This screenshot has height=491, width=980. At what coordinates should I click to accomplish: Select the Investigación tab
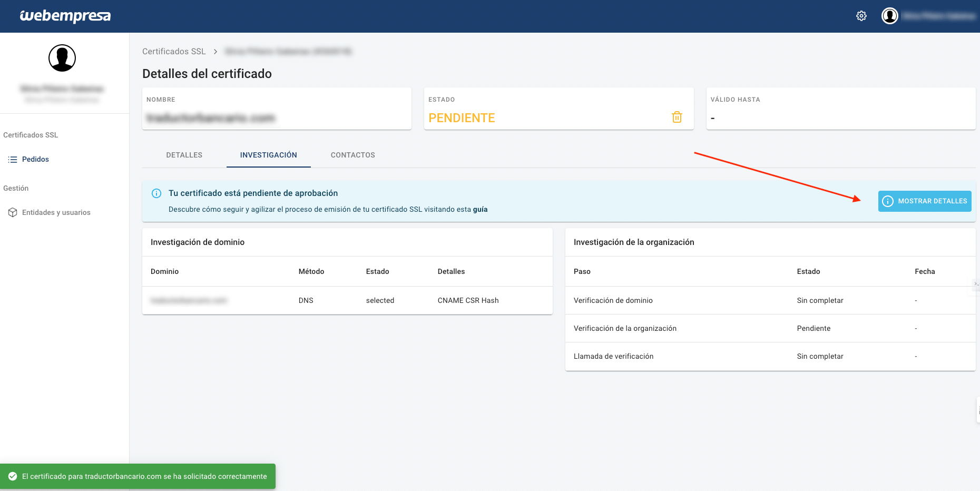269,155
